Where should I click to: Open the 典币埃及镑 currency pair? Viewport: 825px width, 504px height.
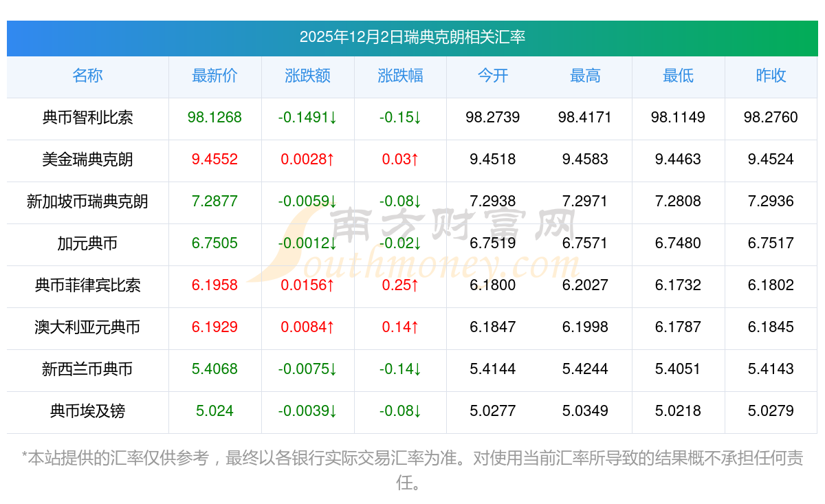[87, 411]
